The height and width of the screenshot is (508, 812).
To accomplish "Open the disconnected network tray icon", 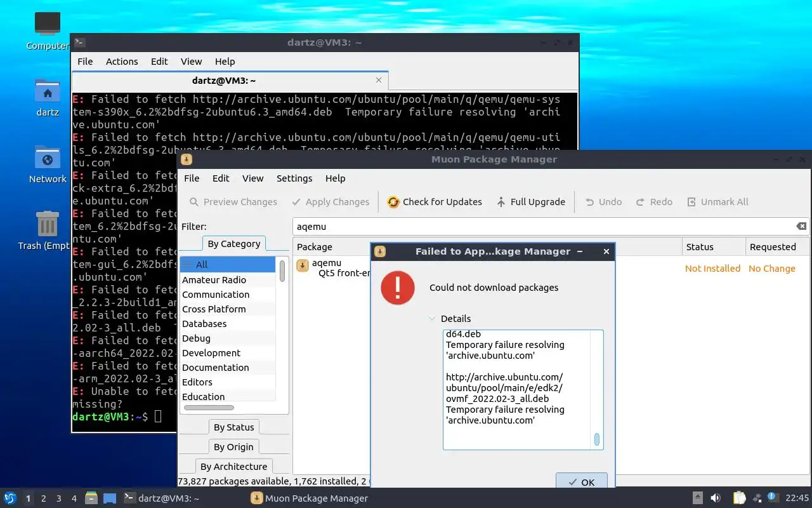I will click(756, 498).
